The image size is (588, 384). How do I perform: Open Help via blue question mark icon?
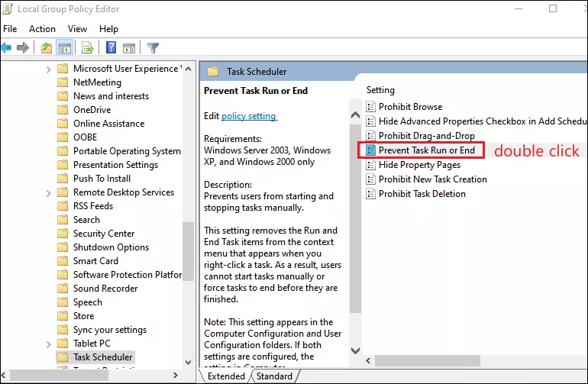click(111, 47)
